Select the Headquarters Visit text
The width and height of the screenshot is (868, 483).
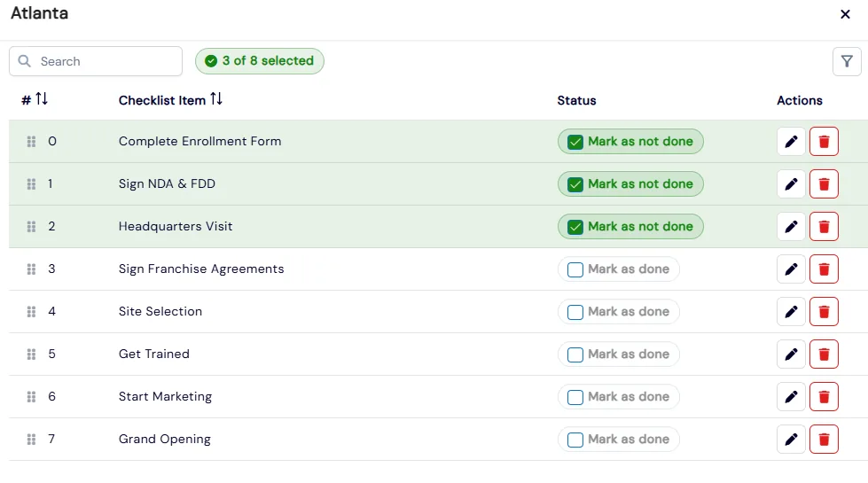[x=176, y=226]
